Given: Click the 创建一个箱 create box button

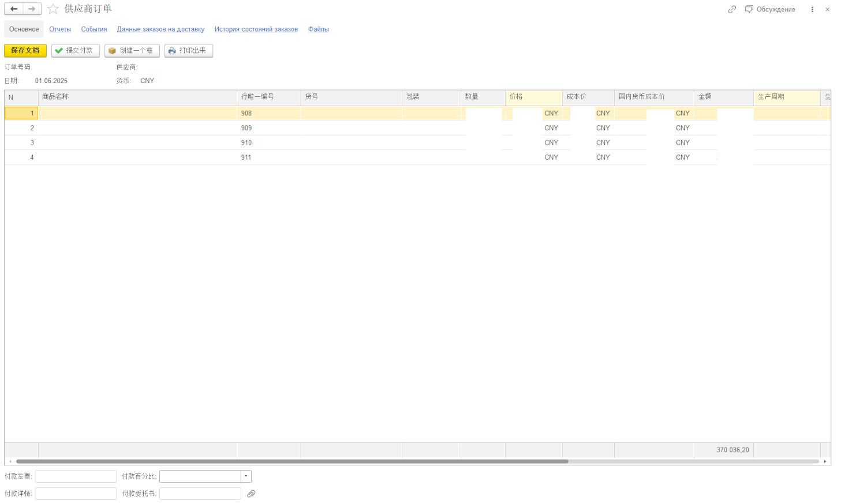Looking at the screenshot, I should click(132, 51).
